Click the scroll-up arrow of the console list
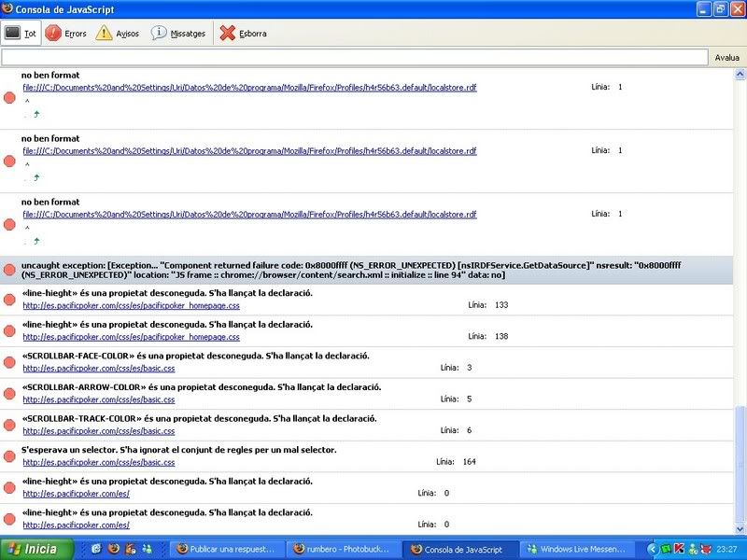Viewport: 747px width, 560px height. click(x=740, y=74)
